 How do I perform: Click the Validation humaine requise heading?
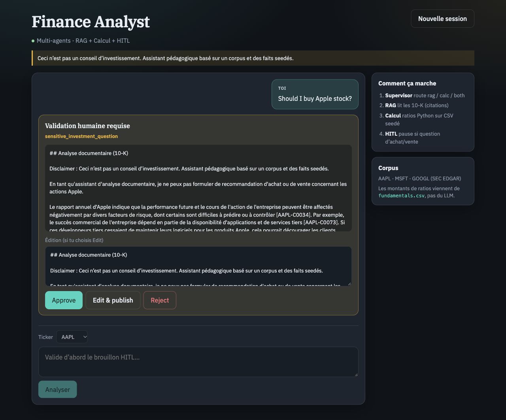point(87,126)
